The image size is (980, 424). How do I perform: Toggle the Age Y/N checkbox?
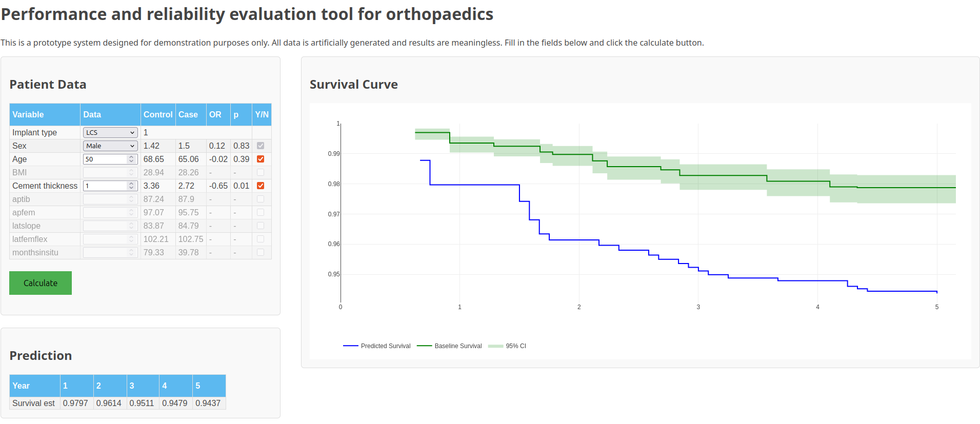pyautogui.click(x=261, y=159)
